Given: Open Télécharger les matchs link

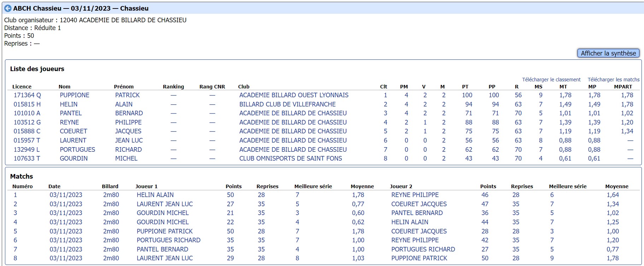Looking at the screenshot, I should pos(613,80).
